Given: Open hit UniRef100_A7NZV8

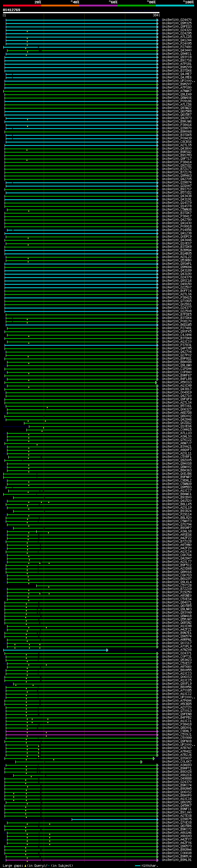Looking at the screenshot, I should coord(177,650).
